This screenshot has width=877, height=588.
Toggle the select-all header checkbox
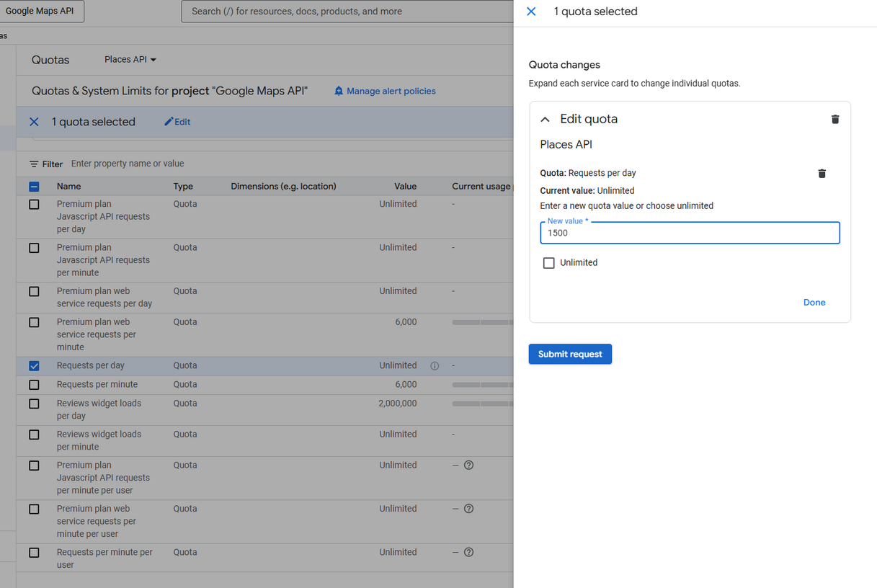pos(34,187)
